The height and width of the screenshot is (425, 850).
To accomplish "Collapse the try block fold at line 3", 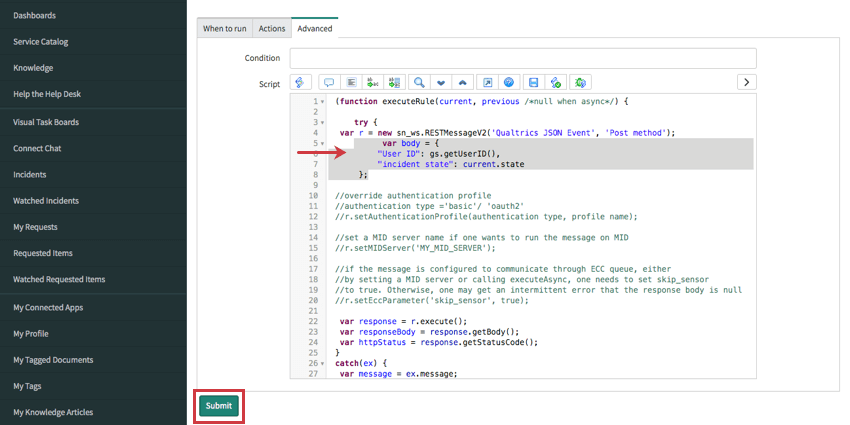I will point(322,122).
